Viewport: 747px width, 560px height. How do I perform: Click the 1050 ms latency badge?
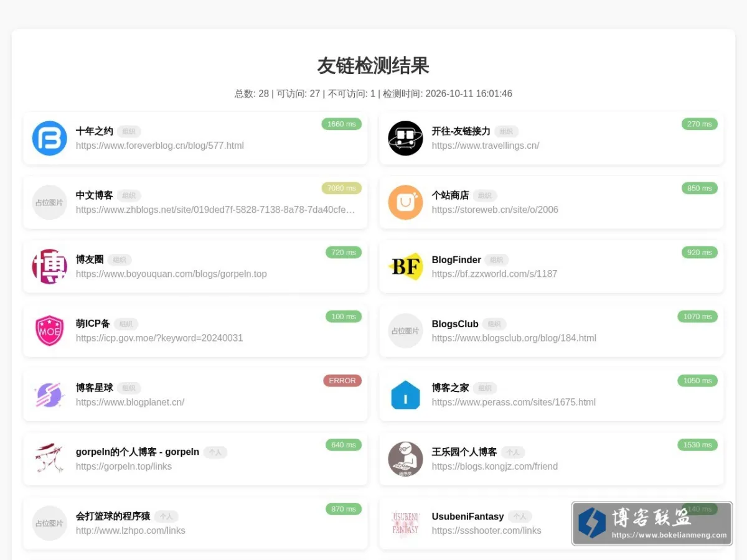pos(698,380)
